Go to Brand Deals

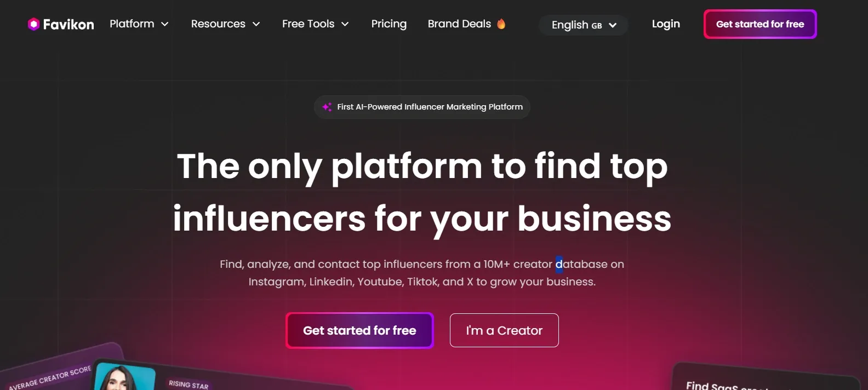click(x=459, y=24)
